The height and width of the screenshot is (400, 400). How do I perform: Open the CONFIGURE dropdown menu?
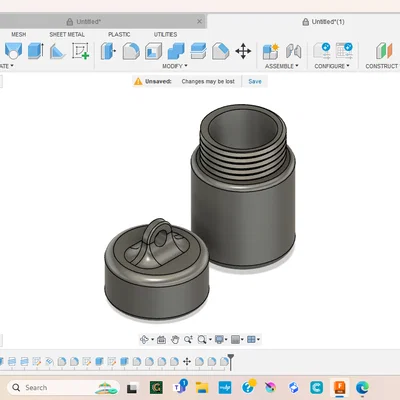click(332, 66)
